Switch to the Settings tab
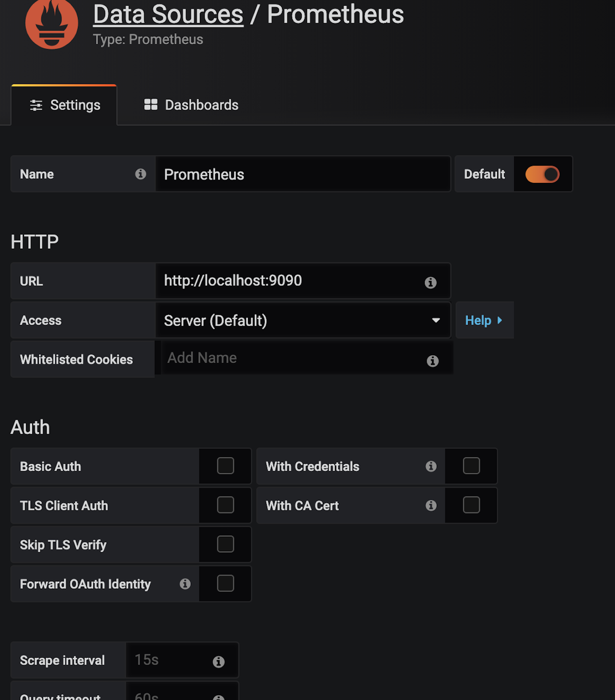 [64, 105]
